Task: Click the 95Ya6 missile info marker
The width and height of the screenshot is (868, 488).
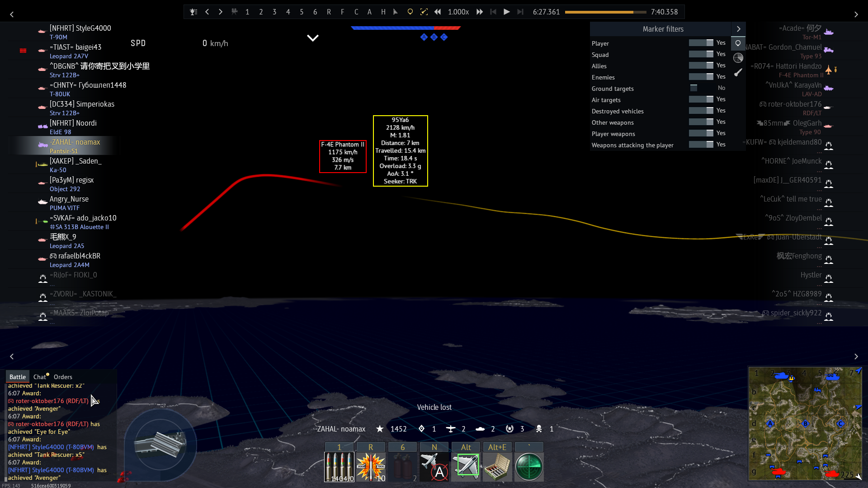Action: pyautogui.click(x=400, y=150)
